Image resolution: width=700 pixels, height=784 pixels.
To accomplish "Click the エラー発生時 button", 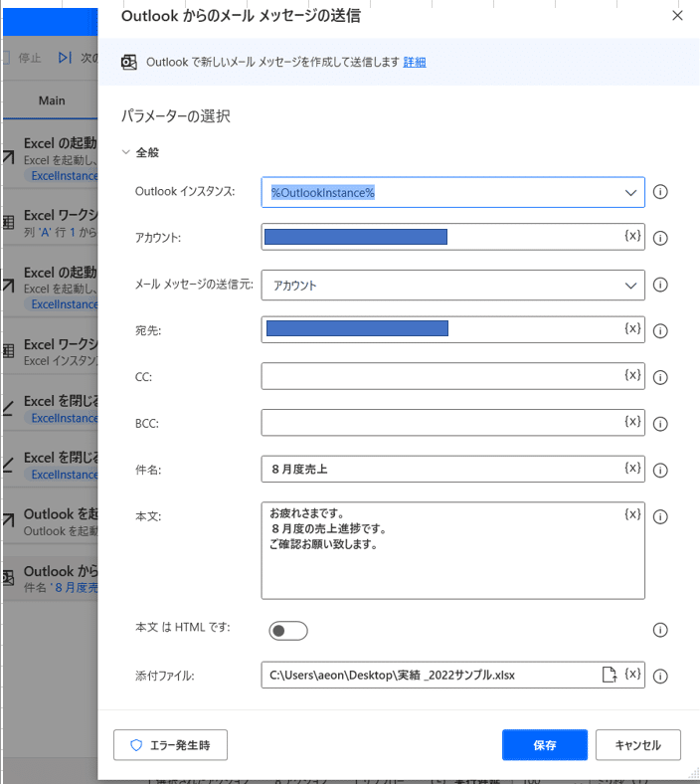I will coord(170,745).
